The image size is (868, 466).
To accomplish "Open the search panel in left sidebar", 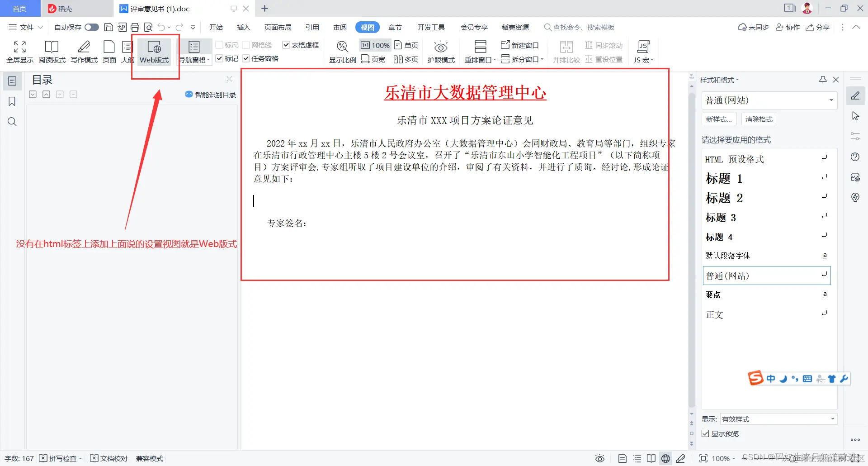I will [12, 122].
